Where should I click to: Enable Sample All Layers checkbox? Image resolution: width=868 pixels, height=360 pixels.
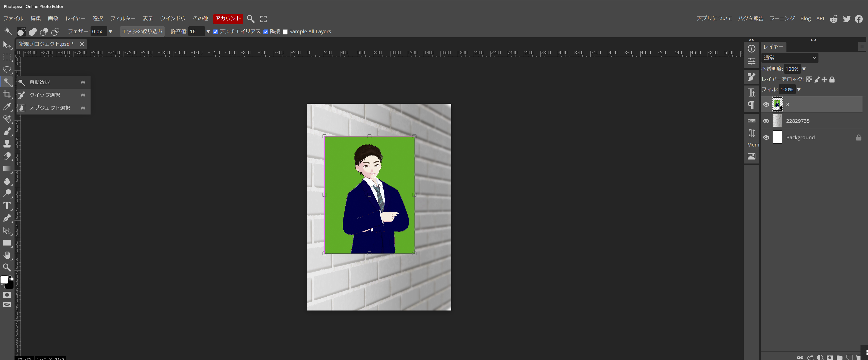[x=285, y=32]
